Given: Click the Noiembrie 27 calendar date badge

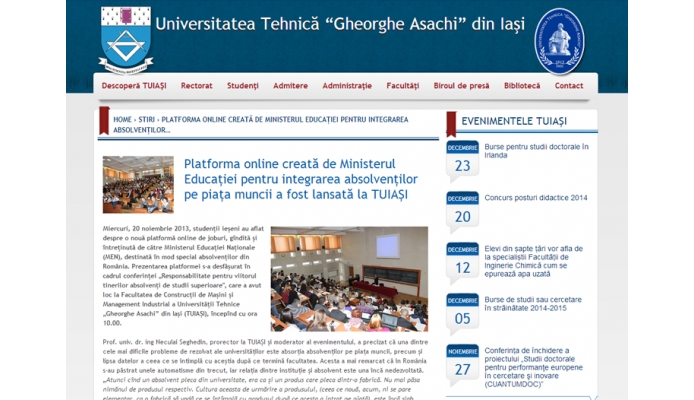Looking at the screenshot, I should coord(463,364).
